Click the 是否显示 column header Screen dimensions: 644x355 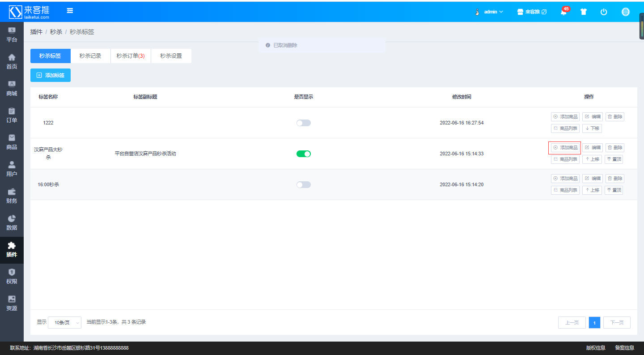pos(304,97)
